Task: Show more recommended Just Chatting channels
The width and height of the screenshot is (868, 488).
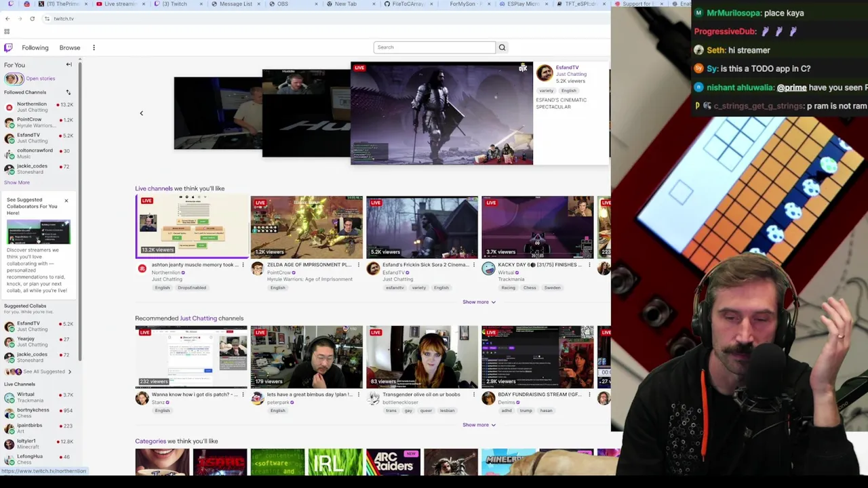Action: (479, 425)
